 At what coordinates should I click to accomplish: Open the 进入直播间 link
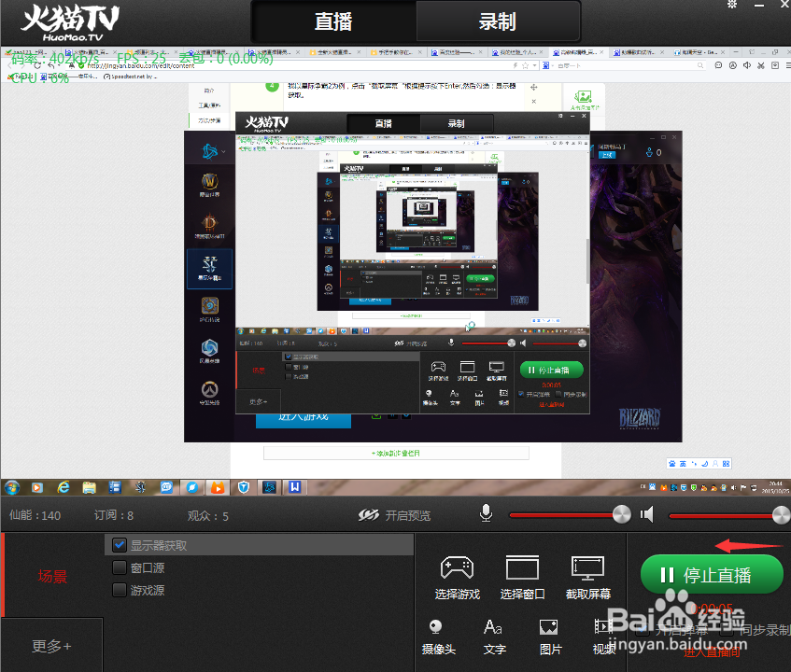(x=712, y=652)
